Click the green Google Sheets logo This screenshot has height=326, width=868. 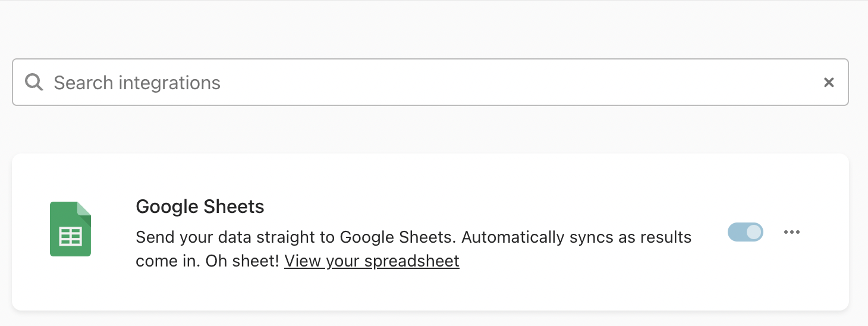point(70,229)
